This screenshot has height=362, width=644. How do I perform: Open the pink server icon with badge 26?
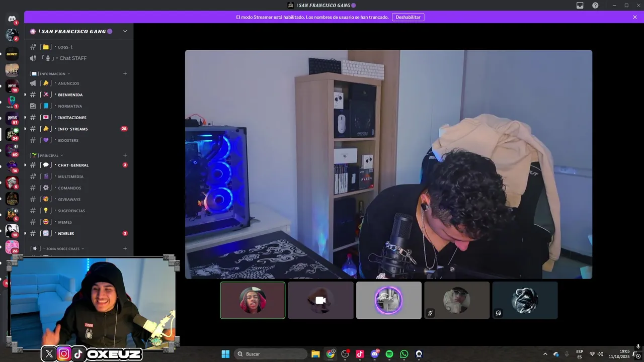[x=12, y=247]
